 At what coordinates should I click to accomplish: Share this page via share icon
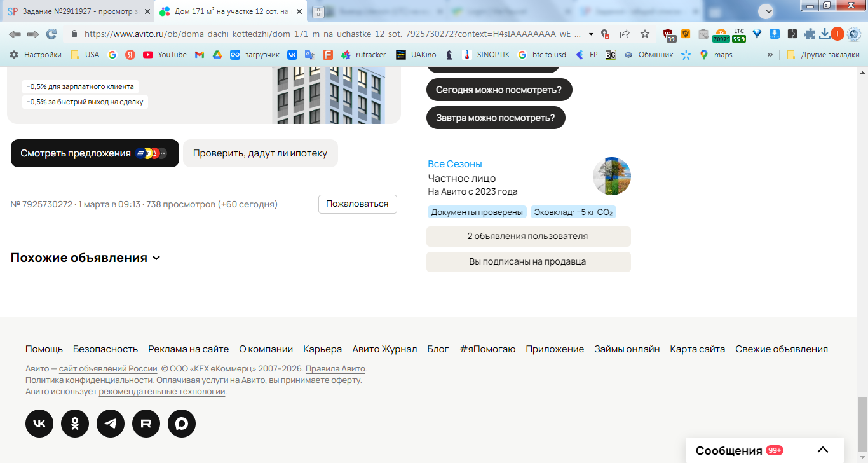click(625, 34)
